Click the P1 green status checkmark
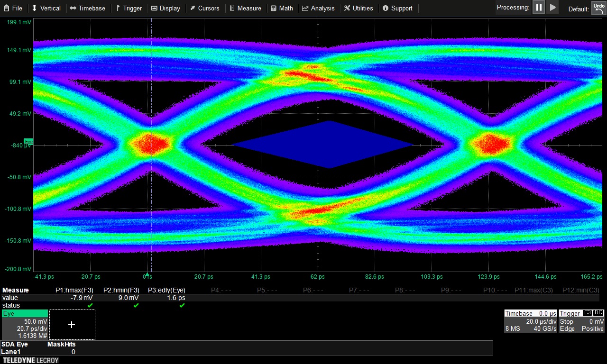Viewport: 607px width, 364px height. click(90, 305)
